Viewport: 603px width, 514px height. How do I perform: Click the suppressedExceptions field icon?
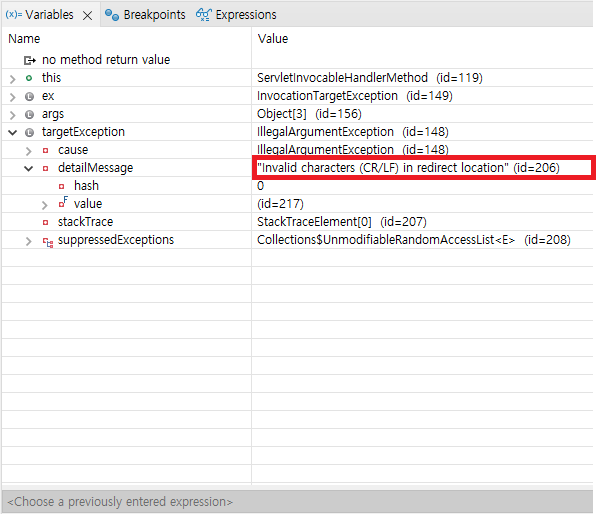click(46, 240)
